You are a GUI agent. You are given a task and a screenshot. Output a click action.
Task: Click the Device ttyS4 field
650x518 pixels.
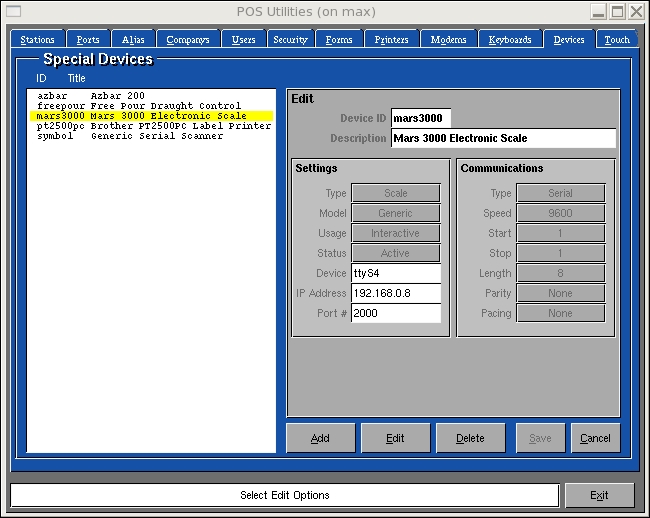pos(395,273)
